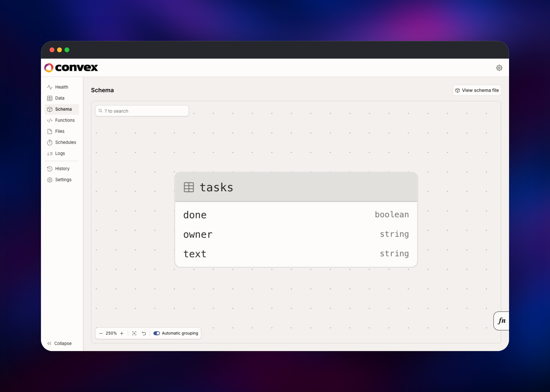The height and width of the screenshot is (392, 550).
Task: Click the gear icon in top bar
Action: pos(499,68)
